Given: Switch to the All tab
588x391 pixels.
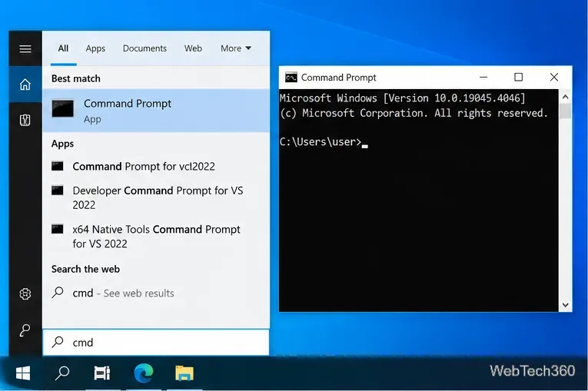Looking at the screenshot, I should [63, 48].
